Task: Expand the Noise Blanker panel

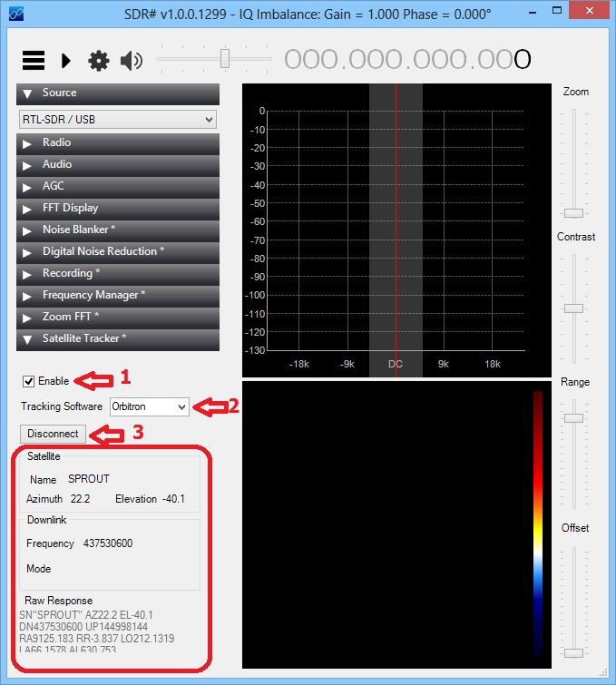Action: (118, 231)
